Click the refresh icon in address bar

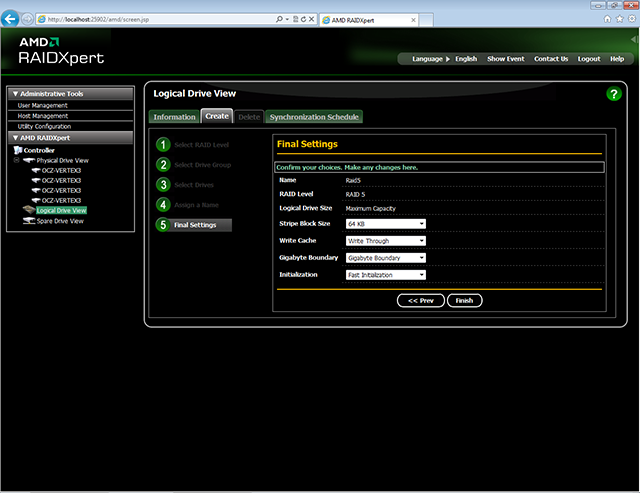pos(303,19)
